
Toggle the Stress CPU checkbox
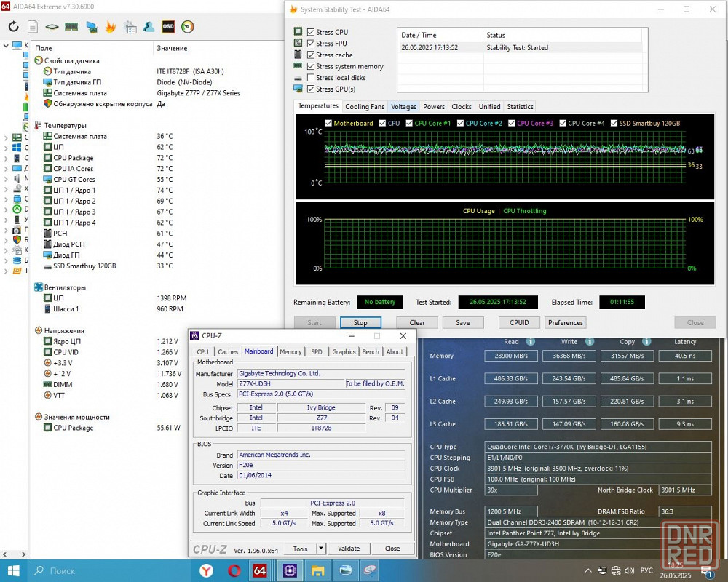pos(311,32)
